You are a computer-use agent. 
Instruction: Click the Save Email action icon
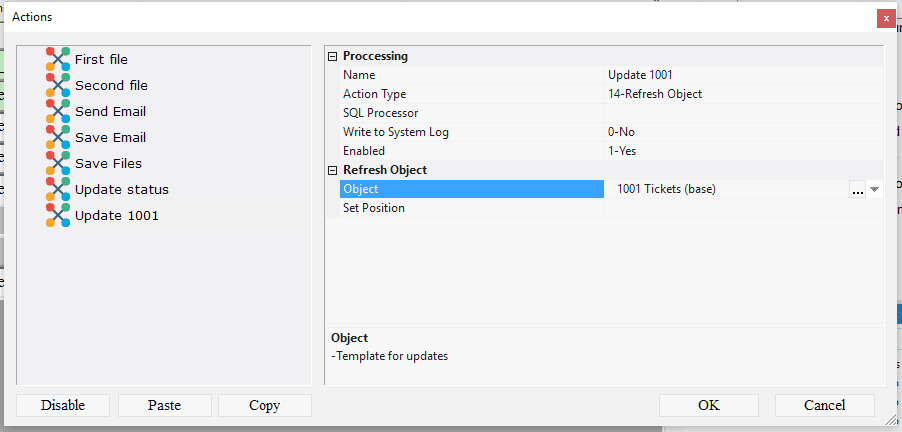pos(58,138)
